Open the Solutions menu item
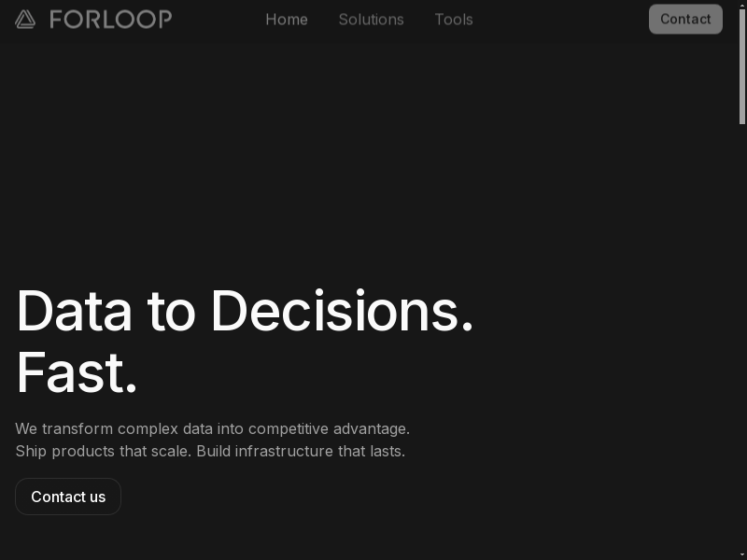This screenshot has height=560, width=747. 371,19
